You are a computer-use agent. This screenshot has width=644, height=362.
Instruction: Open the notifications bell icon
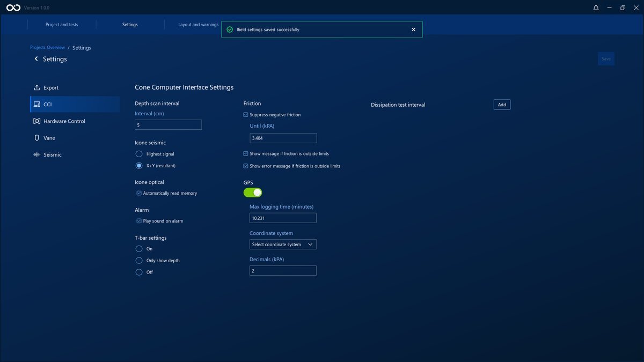(x=596, y=8)
